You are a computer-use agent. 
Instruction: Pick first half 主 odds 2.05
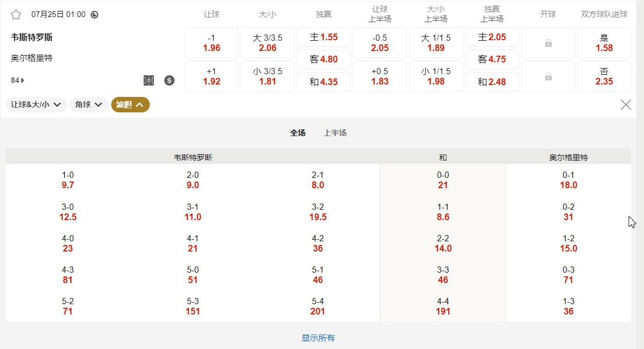pyautogui.click(x=492, y=37)
